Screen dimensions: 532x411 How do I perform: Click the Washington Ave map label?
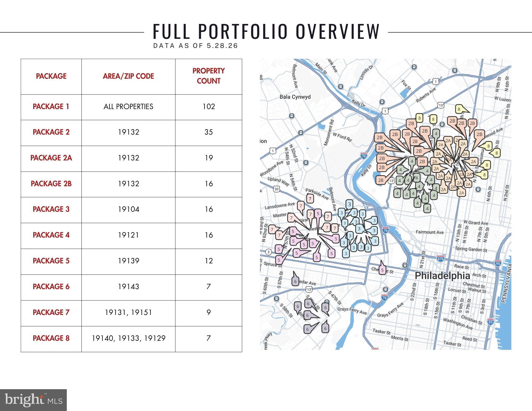pyautogui.click(x=458, y=324)
